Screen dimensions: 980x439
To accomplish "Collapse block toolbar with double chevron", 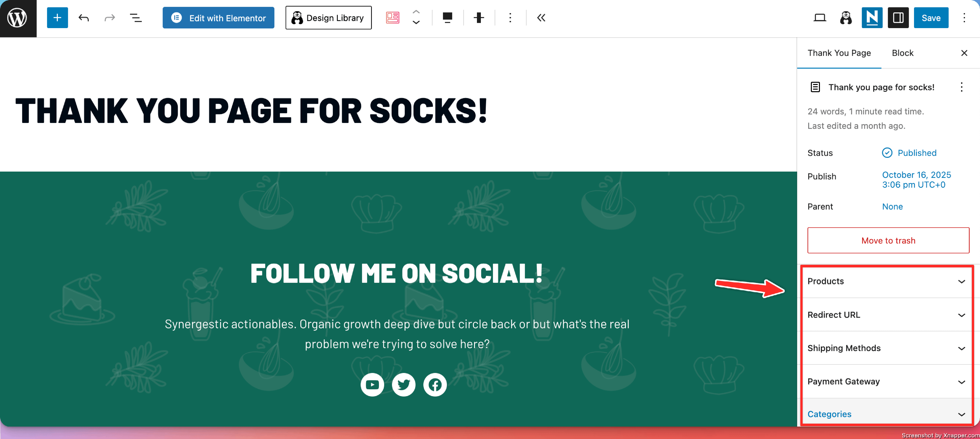I will [541, 18].
